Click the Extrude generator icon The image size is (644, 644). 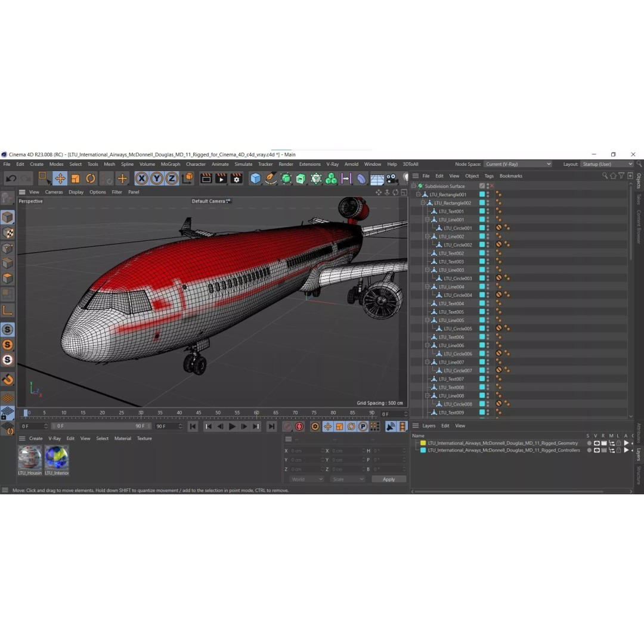click(301, 178)
